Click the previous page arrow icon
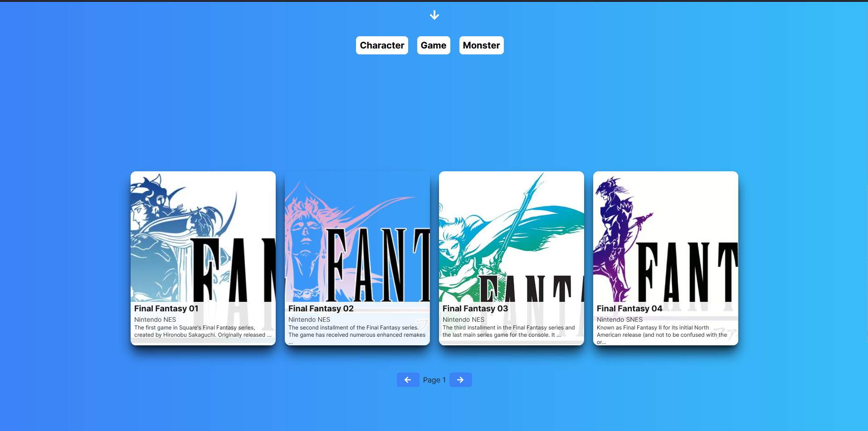The width and height of the screenshot is (868, 431). [408, 380]
